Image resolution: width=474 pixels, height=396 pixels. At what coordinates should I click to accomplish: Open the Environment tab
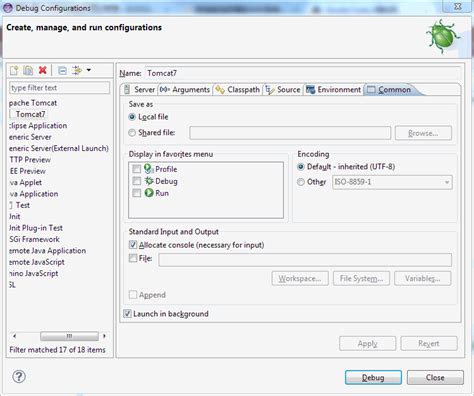(333, 89)
